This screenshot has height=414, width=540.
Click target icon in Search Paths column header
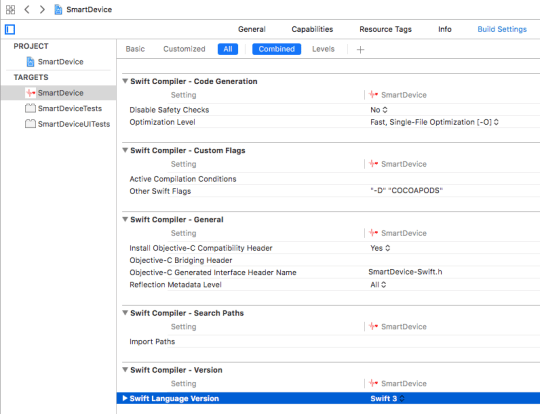373,326
